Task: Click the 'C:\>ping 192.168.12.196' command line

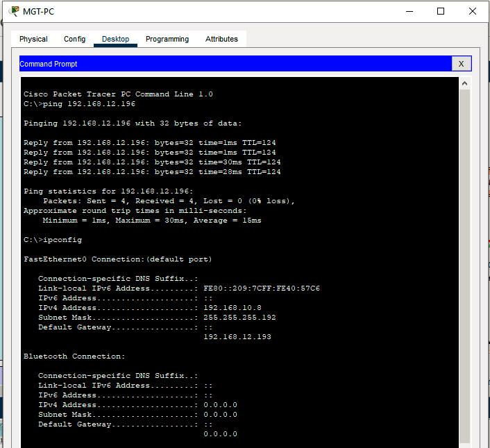Action: click(x=79, y=104)
